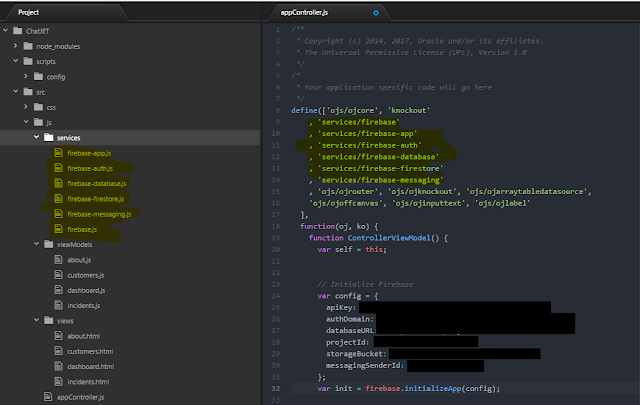Image resolution: width=640 pixels, height=405 pixels.
Task: Click file icon beside firebase-firestore.js
Action: [58, 198]
